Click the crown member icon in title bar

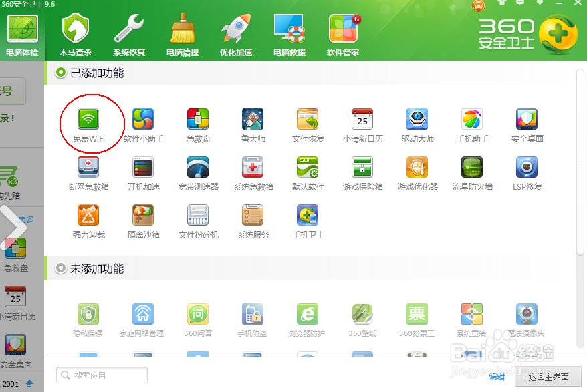click(x=479, y=5)
